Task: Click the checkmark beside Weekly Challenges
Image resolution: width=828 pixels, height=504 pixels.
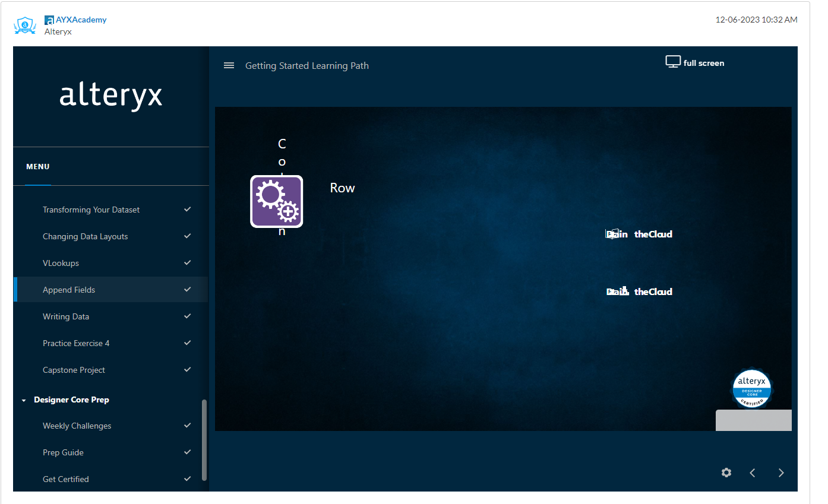Action: point(188,425)
